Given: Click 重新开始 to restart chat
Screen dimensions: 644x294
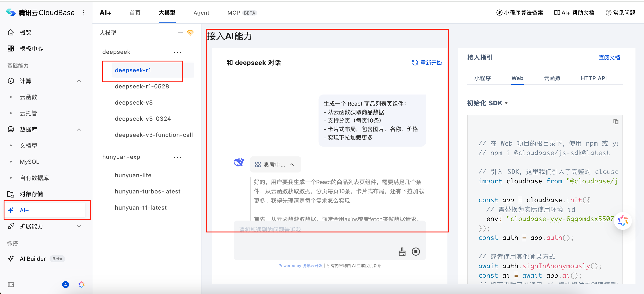Looking at the screenshot, I should pos(427,63).
